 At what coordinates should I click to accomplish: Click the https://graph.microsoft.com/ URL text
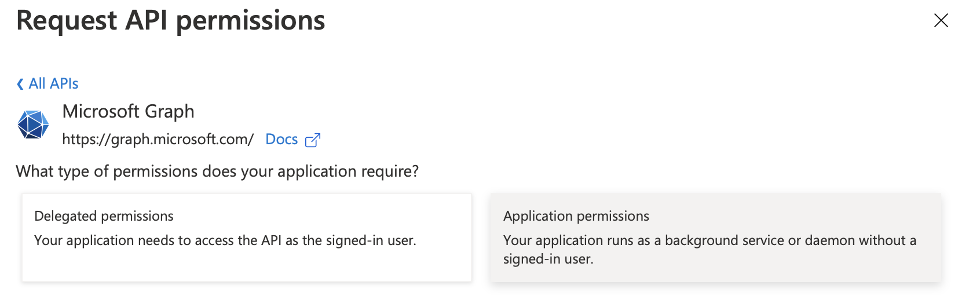tap(158, 140)
